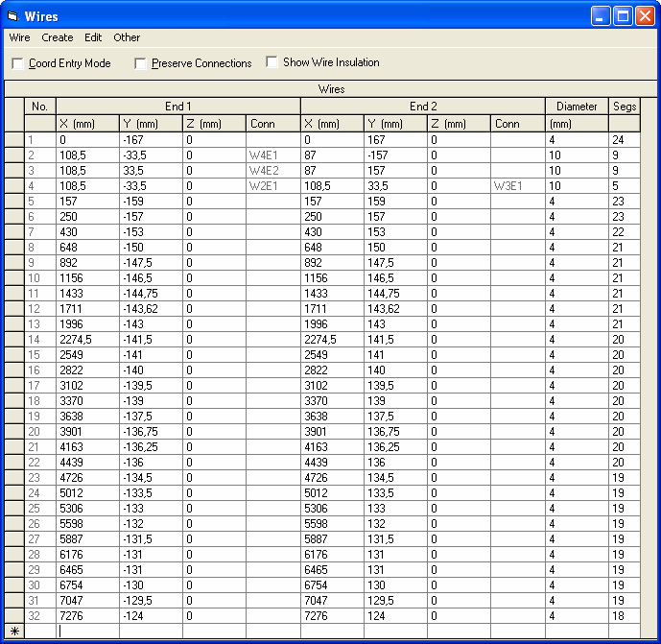Click End 1 X cell of wire 4
The width and height of the screenshot is (661, 644).
87,186
